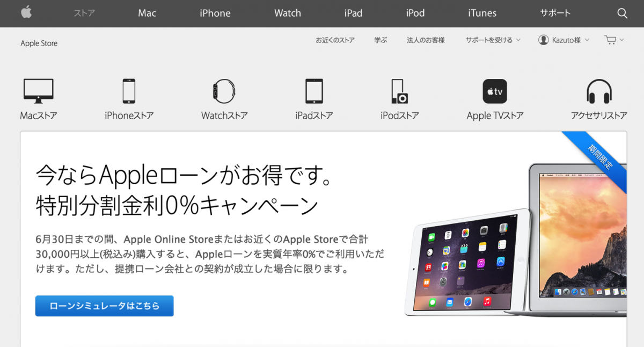The height and width of the screenshot is (347, 644).
Task: Open the iPod store icon
Action: pyautogui.click(x=399, y=91)
